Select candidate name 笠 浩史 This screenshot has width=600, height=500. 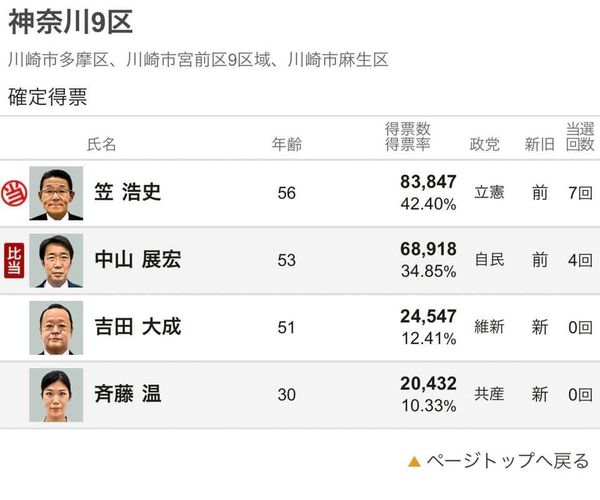coord(127,193)
